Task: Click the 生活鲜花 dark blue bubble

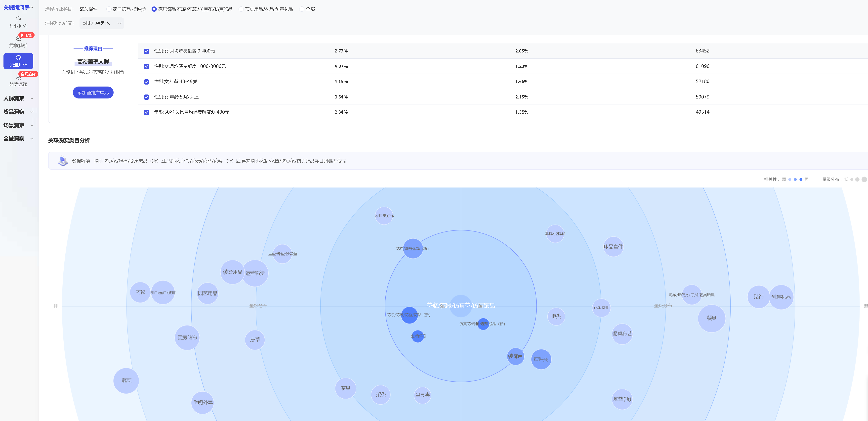Action: (x=418, y=336)
